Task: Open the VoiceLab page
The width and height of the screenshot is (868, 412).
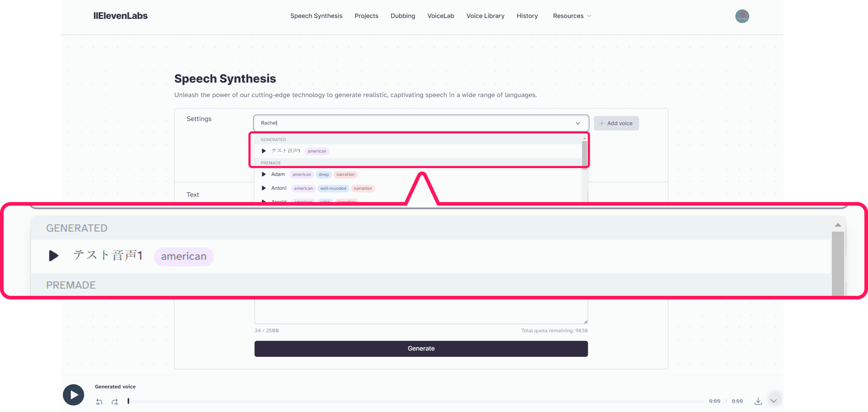Action: (x=440, y=16)
